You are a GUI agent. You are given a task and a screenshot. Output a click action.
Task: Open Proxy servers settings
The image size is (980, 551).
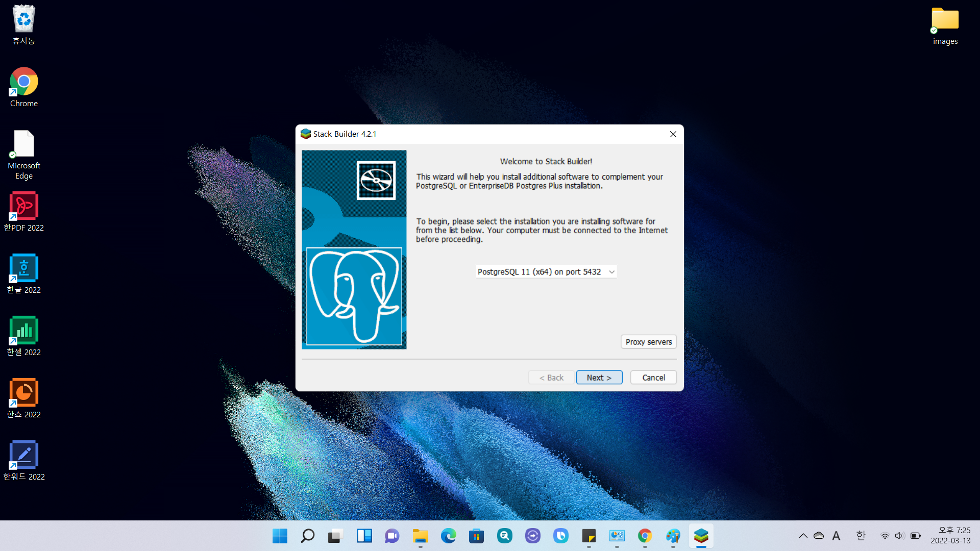click(x=648, y=342)
